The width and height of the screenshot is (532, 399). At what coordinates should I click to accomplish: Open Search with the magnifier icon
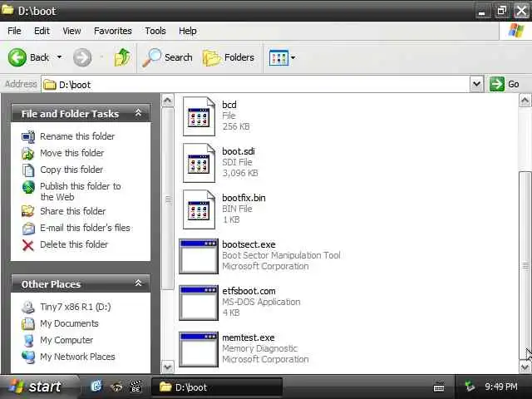151,57
